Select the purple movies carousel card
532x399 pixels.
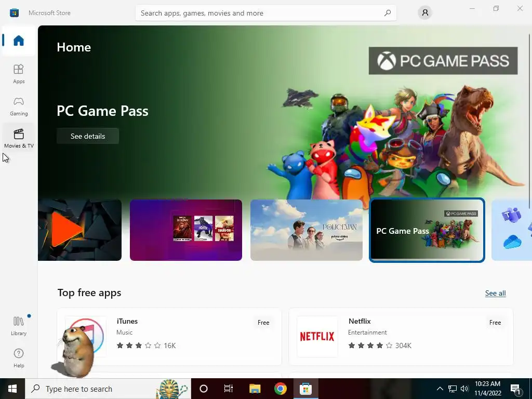tap(186, 230)
